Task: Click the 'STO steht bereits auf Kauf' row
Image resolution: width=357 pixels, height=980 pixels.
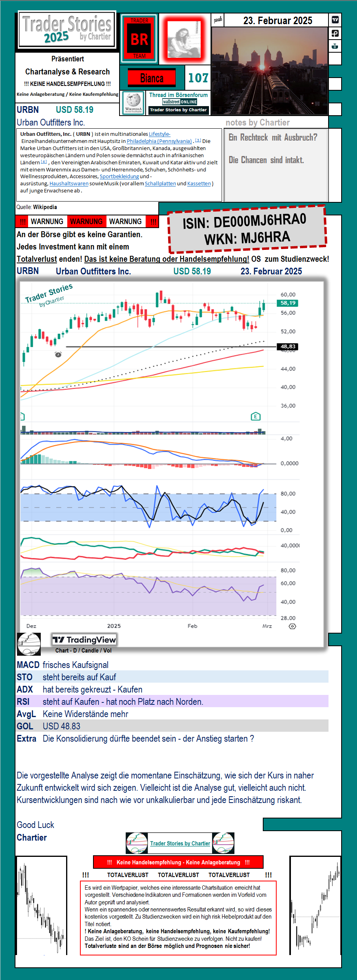Action: 173,677
